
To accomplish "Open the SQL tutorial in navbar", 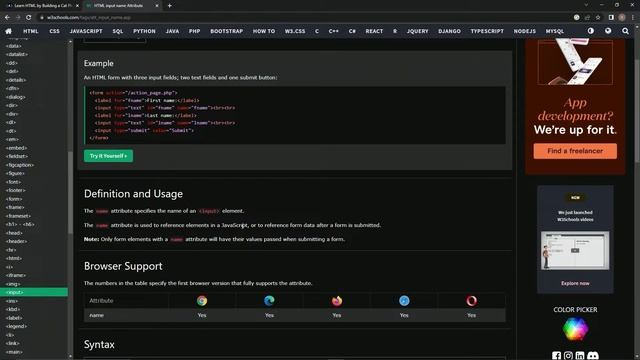I will tap(118, 31).
